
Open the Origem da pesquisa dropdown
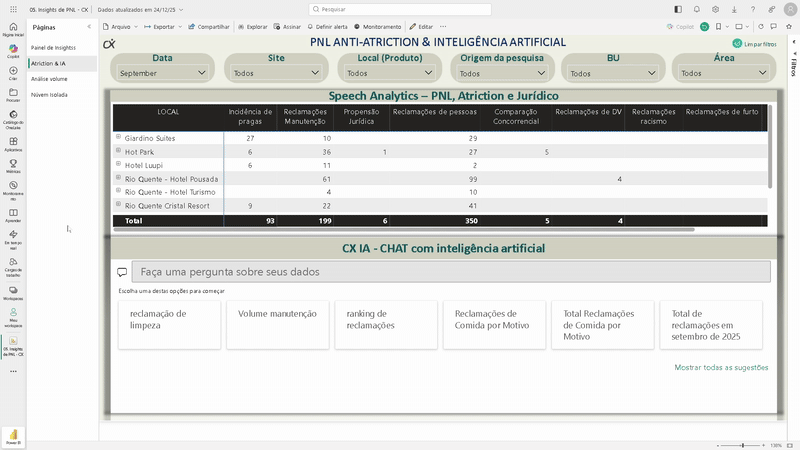[x=502, y=73]
